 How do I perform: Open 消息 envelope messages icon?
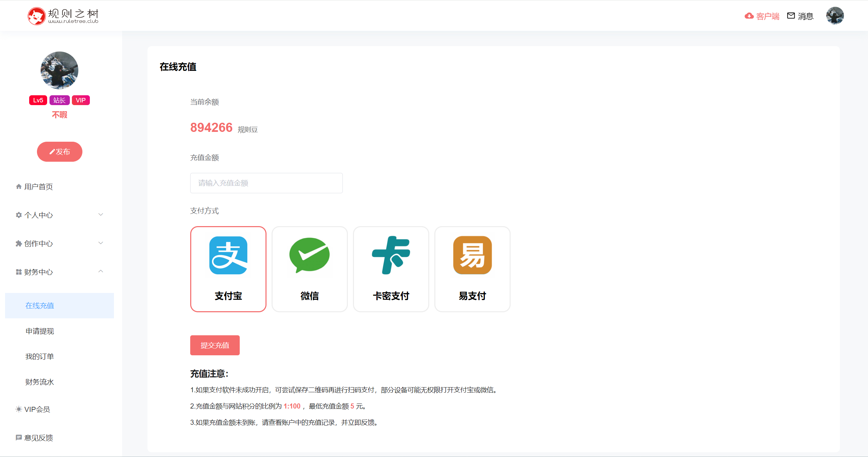(791, 16)
